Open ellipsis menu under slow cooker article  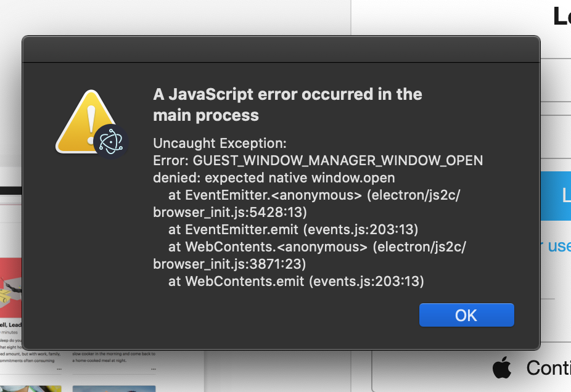pos(154,369)
